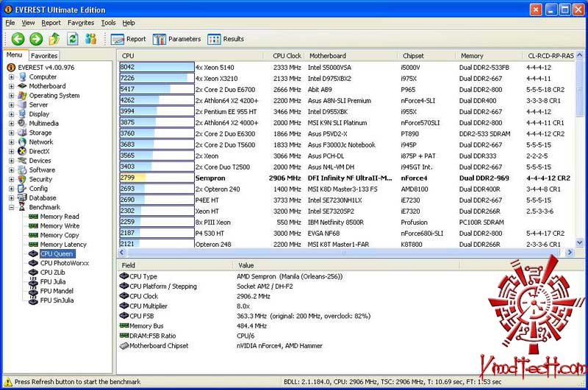
Task: Open the File menu
Action: tap(10, 23)
